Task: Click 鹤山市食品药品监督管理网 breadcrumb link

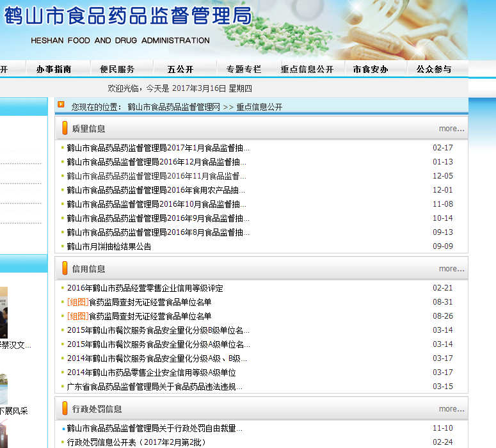Action: [x=173, y=107]
